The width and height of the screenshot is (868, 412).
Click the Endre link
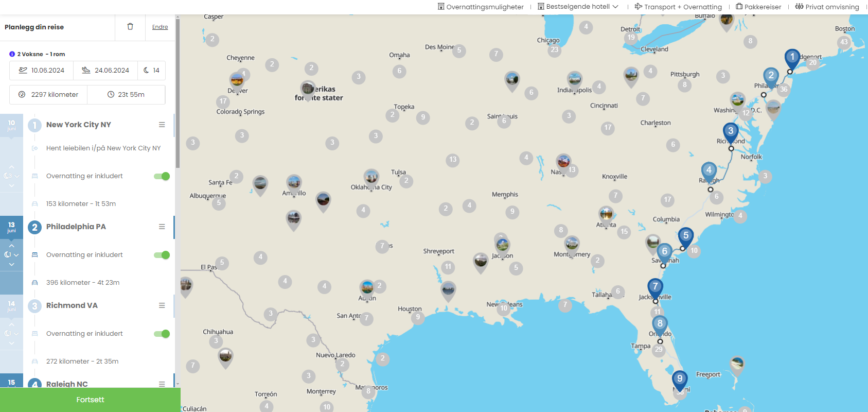tap(160, 27)
